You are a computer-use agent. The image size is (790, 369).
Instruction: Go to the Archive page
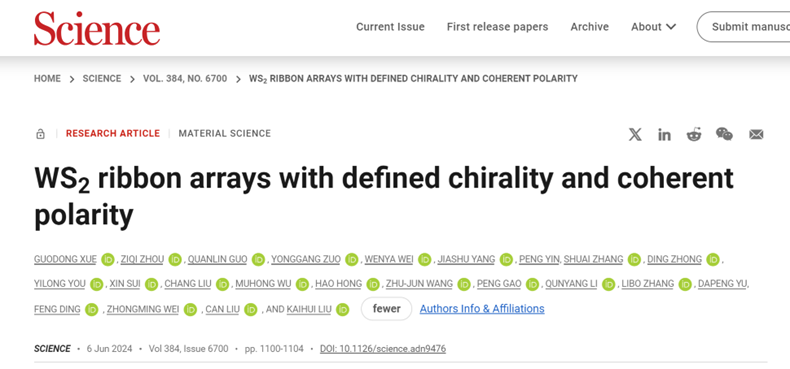[589, 27]
